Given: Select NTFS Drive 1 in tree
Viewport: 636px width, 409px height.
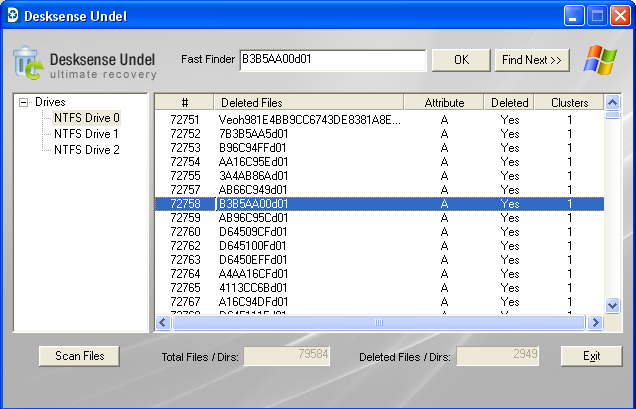Looking at the screenshot, I should 86,134.
